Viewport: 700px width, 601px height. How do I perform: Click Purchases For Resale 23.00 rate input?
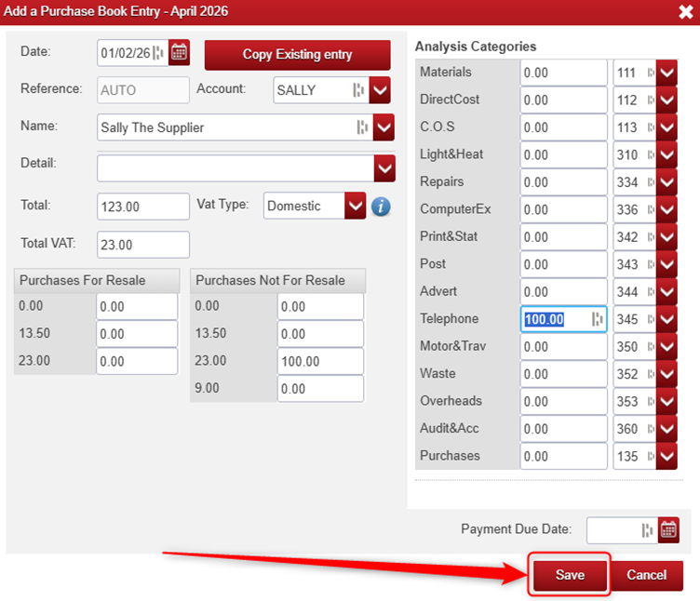tap(137, 361)
